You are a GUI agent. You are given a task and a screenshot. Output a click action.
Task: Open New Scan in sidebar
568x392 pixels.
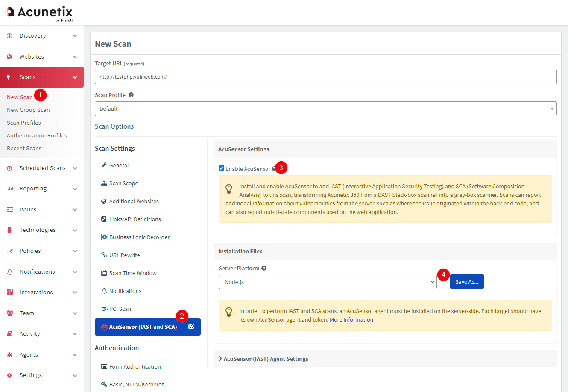click(x=20, y=97)
